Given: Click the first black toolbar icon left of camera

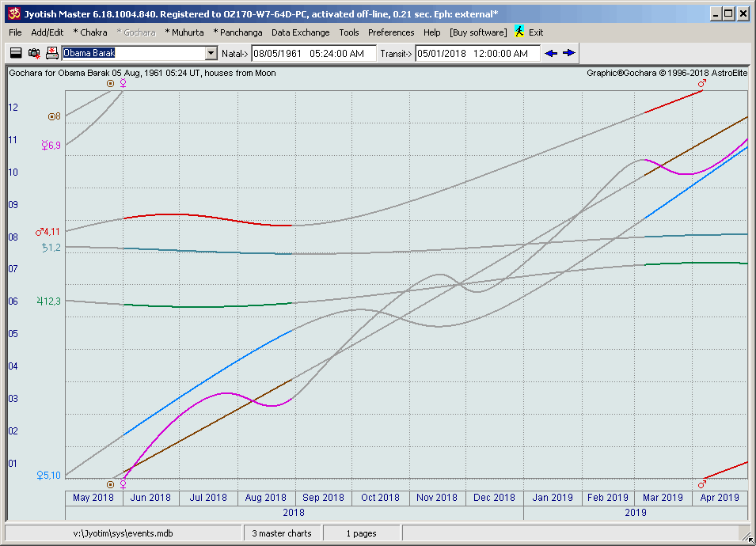Looking at the screenshot, I should point(16,53).
